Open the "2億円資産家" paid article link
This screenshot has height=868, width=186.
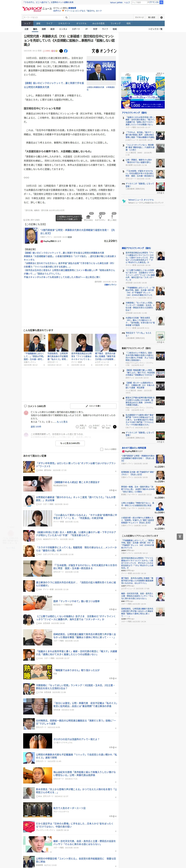coord(78,231)
